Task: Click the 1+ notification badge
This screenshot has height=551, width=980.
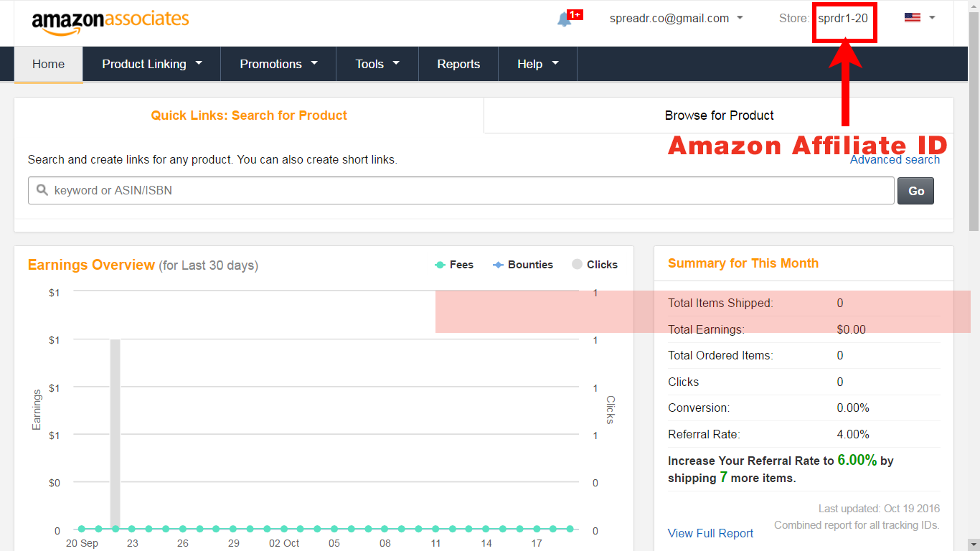Action: pos(575,14)
